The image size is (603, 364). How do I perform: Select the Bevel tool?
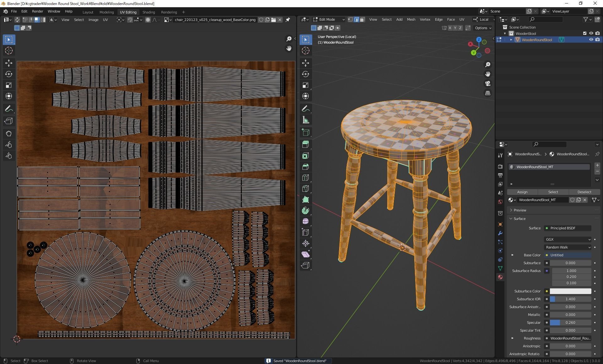click(306, 167)
